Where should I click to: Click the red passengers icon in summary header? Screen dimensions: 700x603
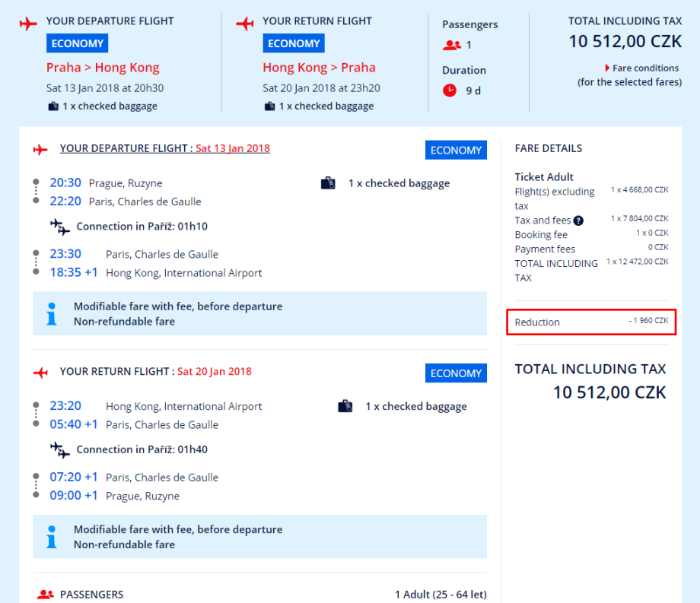tap(451, 46)
